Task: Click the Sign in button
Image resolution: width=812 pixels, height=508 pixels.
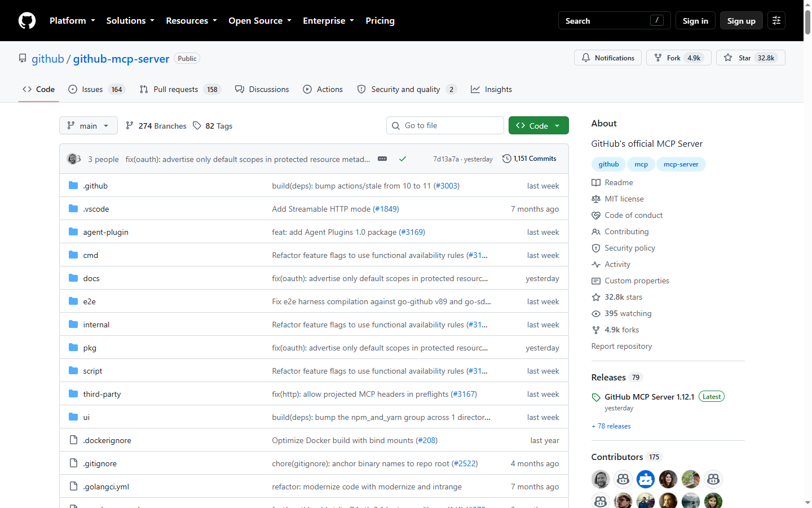Action: click(695, 20)
